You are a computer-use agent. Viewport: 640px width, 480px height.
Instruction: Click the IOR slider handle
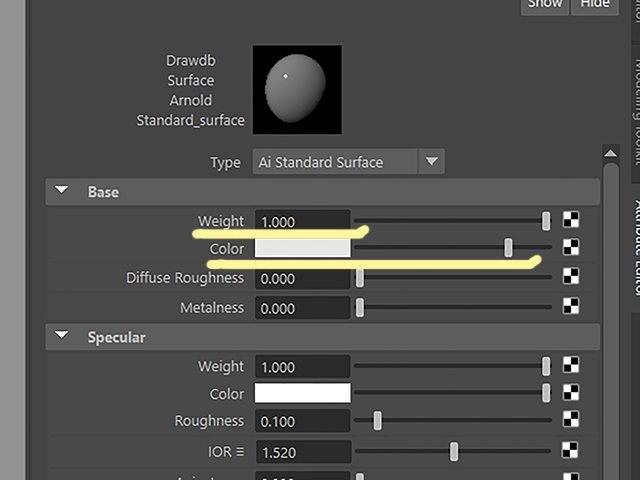tap(454, 452)
